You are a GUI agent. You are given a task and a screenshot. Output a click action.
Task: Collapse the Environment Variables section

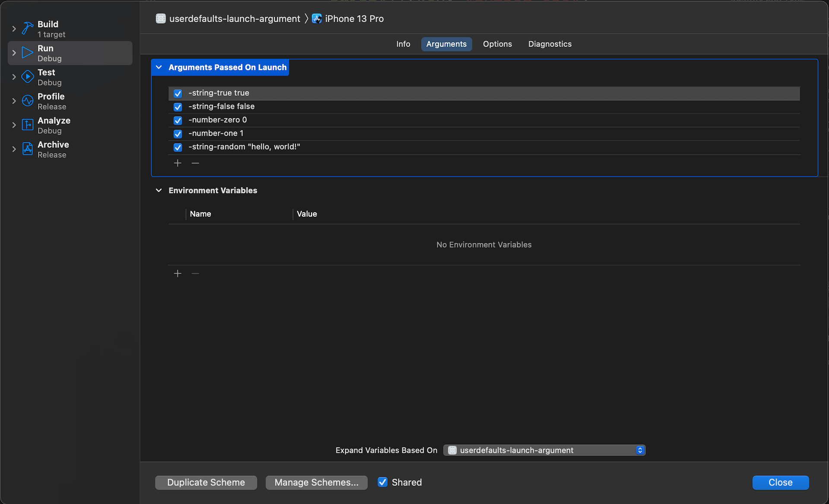click(x=159, y=190)
